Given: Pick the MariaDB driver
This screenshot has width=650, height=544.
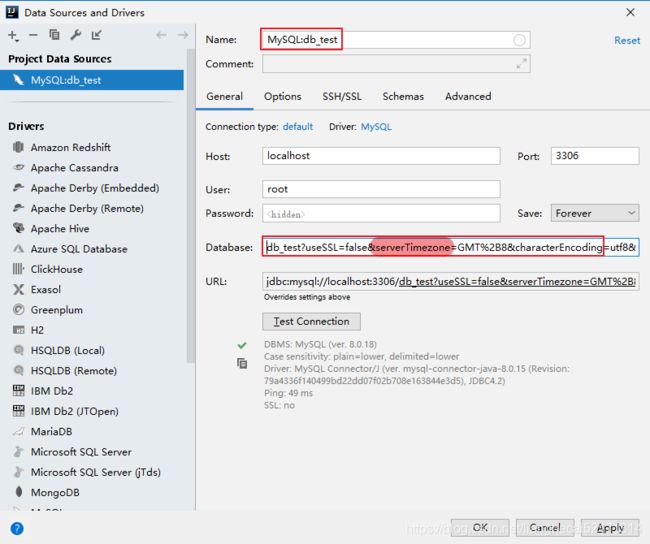Looking at the screenshot, I should click(x=51, y=432).
